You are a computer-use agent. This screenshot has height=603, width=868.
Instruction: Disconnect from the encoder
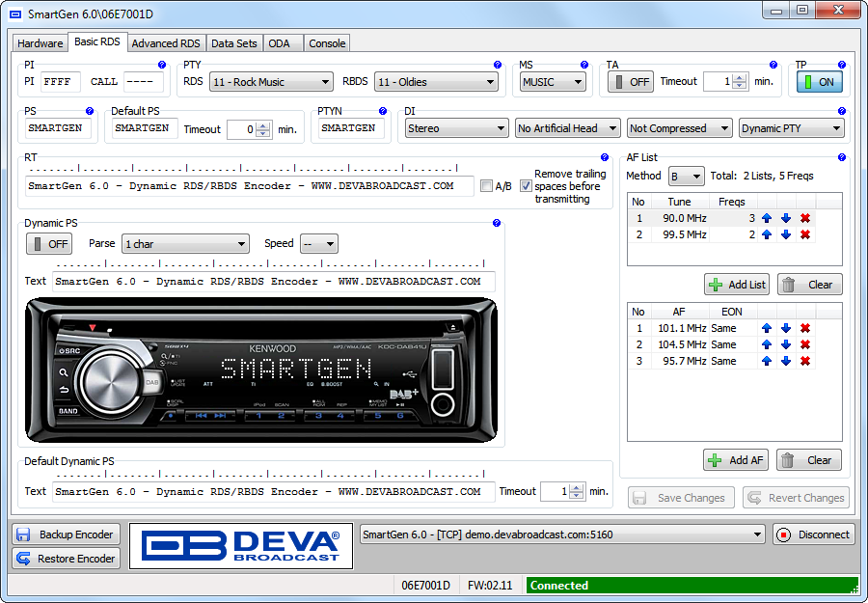coord(814,534)
